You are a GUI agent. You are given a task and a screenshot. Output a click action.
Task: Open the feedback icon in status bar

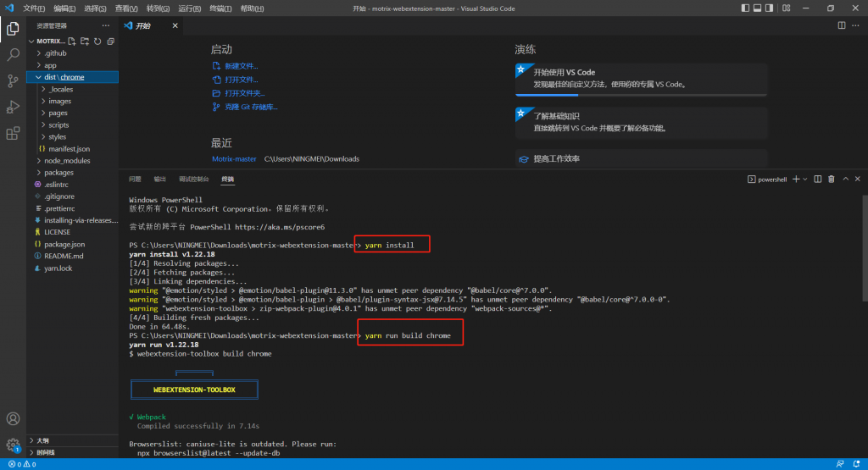pyautogui.click(x=840, y=464)
